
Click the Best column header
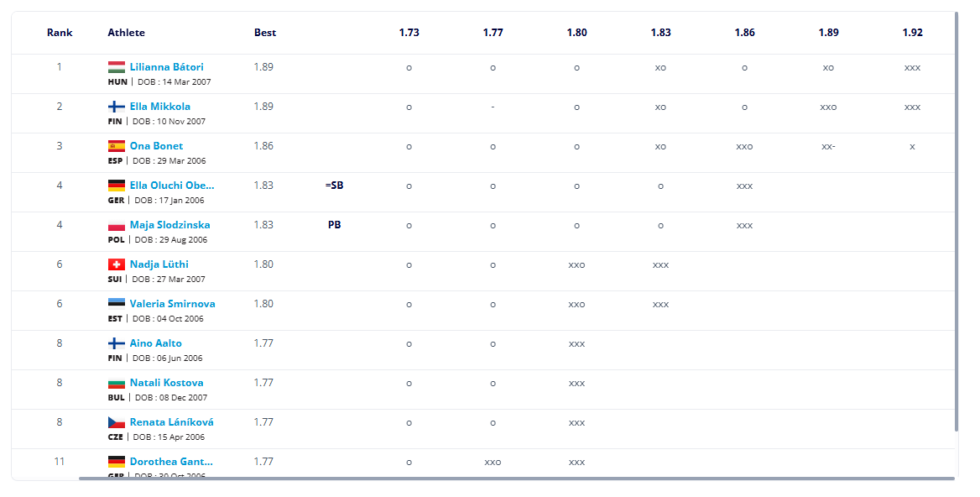tap(265, 33)
